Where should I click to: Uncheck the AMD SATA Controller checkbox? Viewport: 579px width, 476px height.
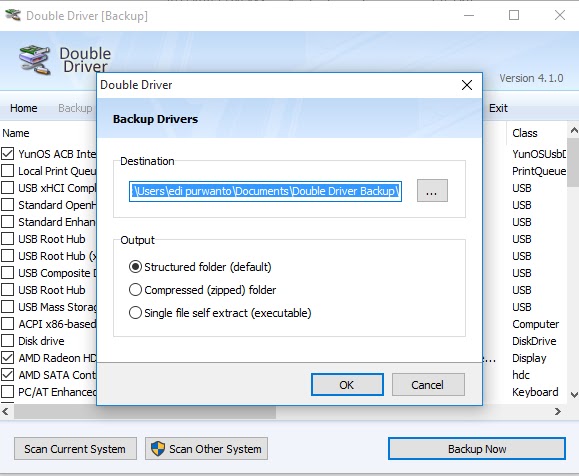(x=7, y=374)
